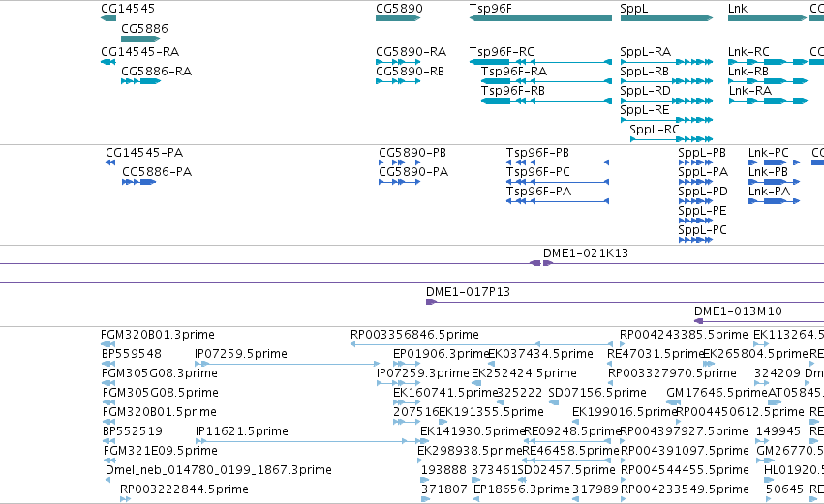Click the SppL gene label
This screenshot has width=824, height=504.
click(x=634, y=9)
